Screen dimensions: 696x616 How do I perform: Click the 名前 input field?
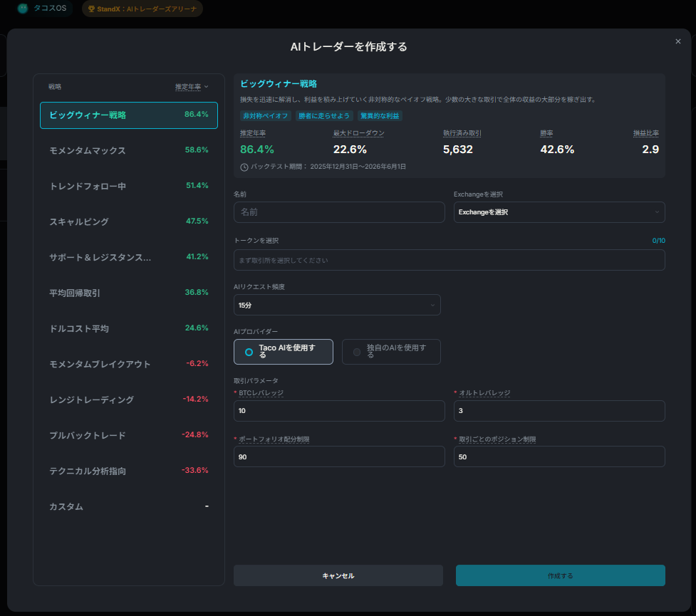pos(339,212)
